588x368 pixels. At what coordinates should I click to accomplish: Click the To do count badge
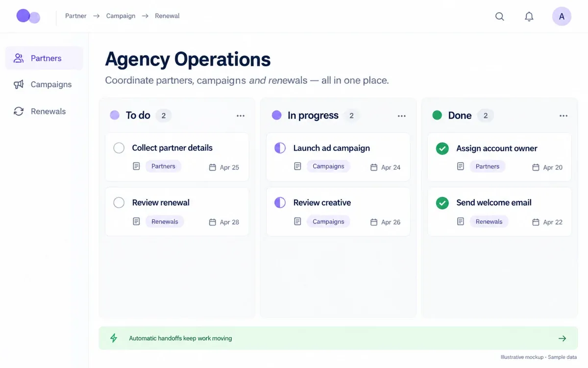(x=164, y=116)
